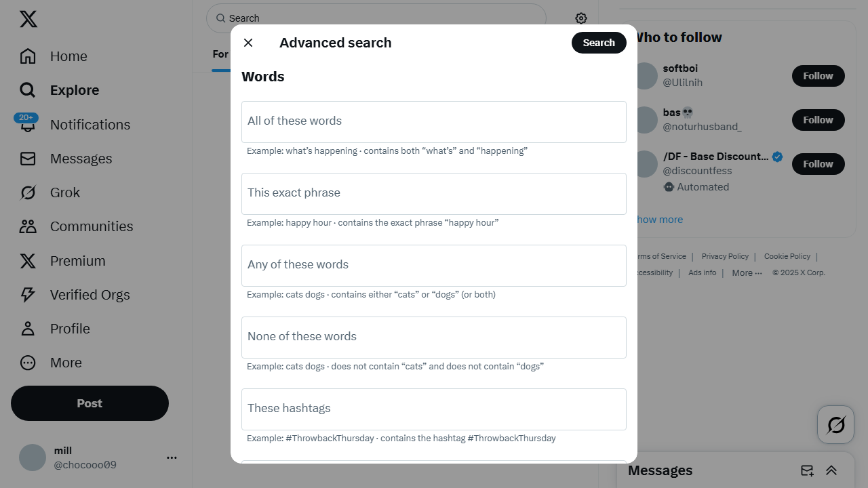Screen dimensions: 868x488
Task: Compose a new message icon
Action: point(807,470)
